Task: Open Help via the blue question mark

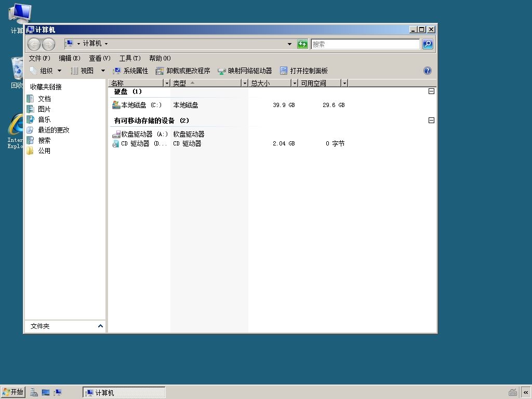Action: [x=428, y=71]
